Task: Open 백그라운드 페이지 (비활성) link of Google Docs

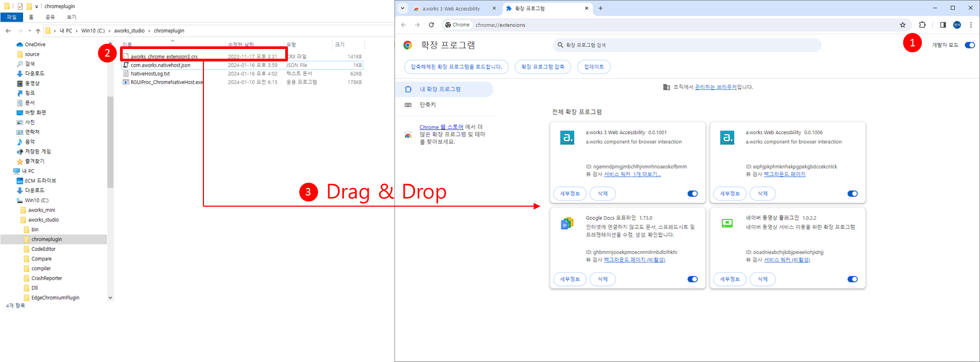Action: pyautogui.click(x=634, y=260)
